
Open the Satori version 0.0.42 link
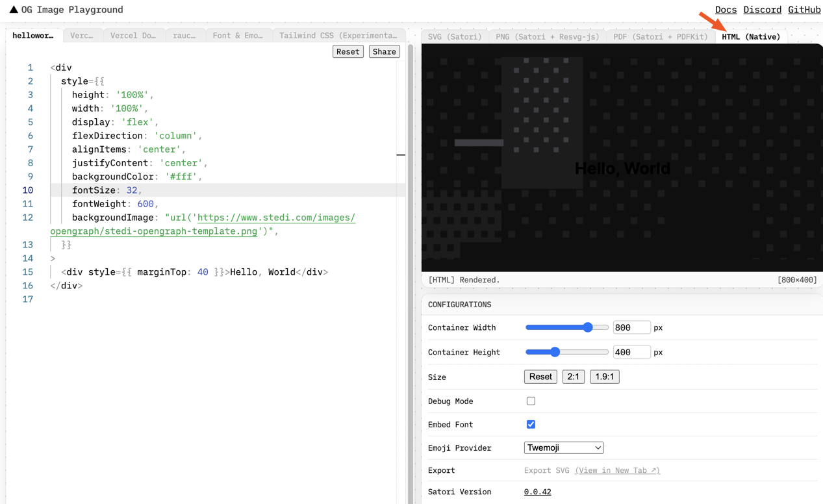[537, 492]
